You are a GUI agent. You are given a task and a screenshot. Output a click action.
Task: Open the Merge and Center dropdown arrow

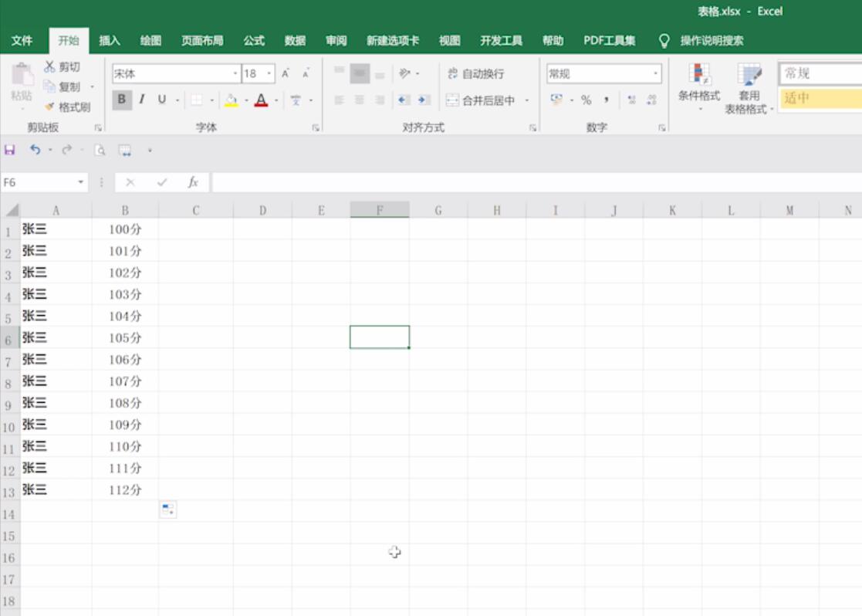[x=526, y=100]
